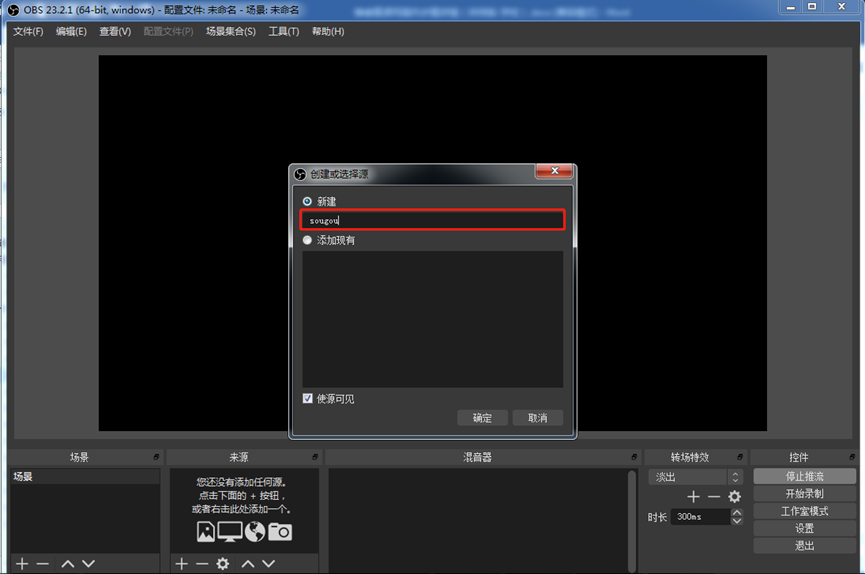
Task: Remove source with minus icon
Action: [x=202, y=564]
